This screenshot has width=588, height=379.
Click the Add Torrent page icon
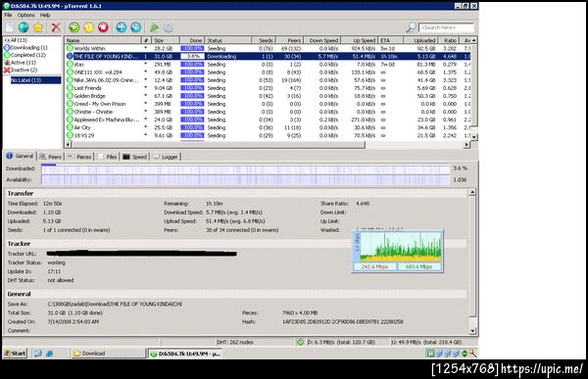(x=10, y=27)
